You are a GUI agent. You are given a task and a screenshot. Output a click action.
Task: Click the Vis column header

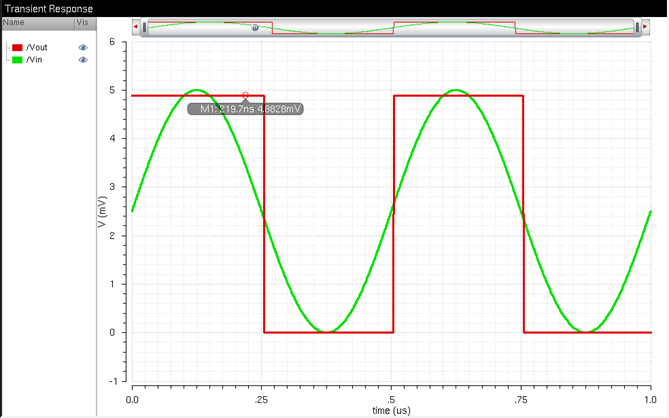(x=85, y=21)
